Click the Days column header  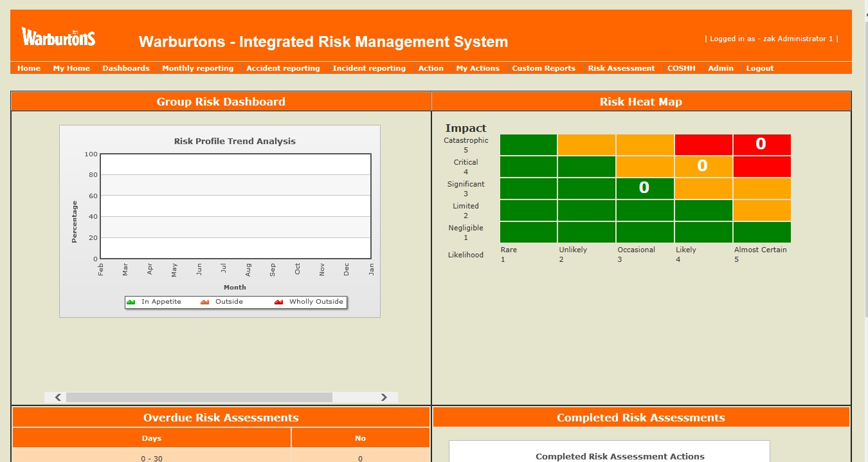(152, 438)
